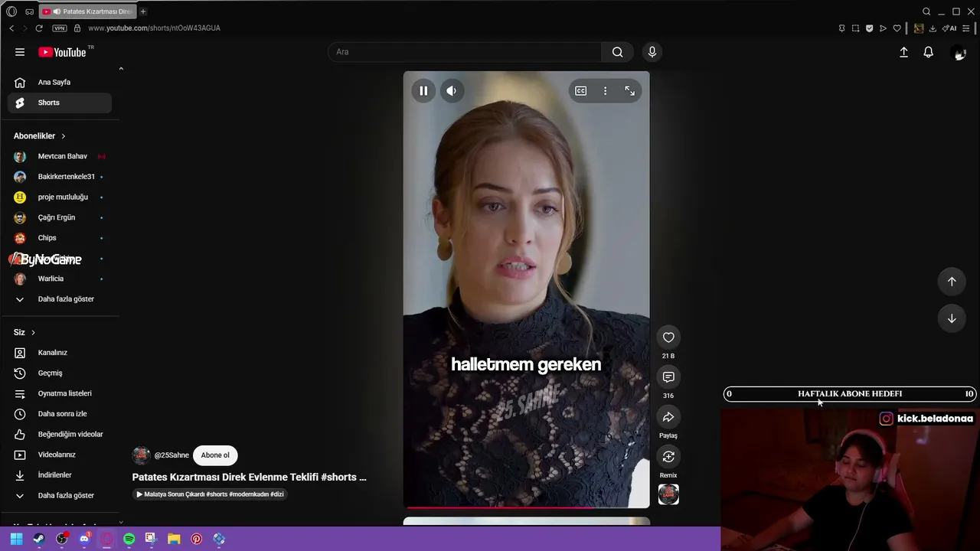Image resolution: width=980 pixels, height=551 pixels.
Task: Click the search magnifier button beside Ara
Action: pyautogui.click(x=617, y=52)
